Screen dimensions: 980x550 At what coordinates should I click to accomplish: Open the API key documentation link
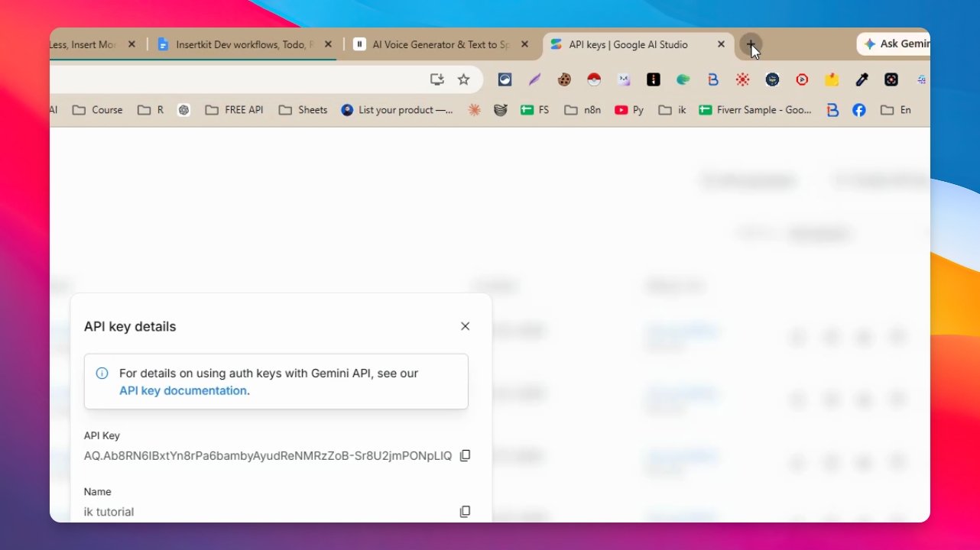click(x=183, y=390)
